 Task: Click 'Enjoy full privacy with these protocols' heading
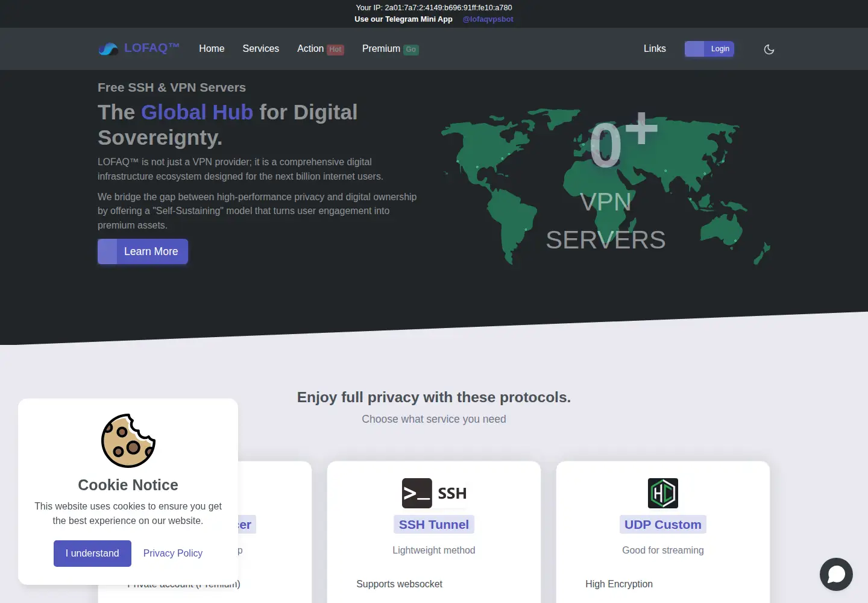pyautogui.click(x=434, y=397)
